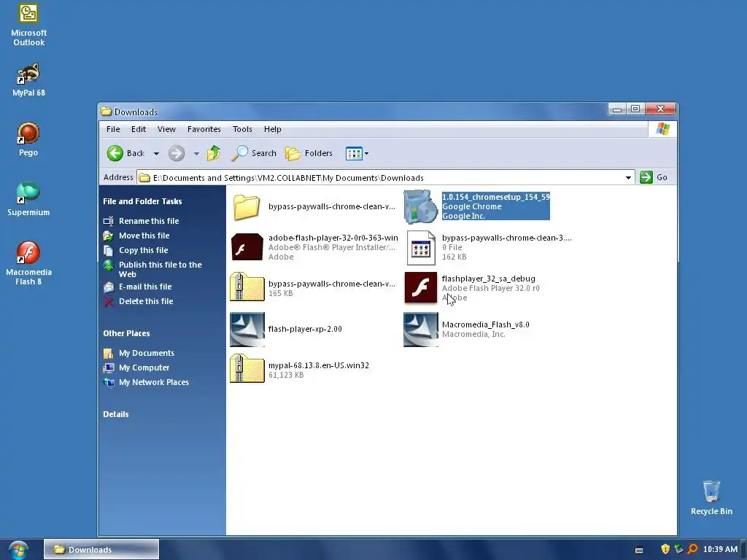The height and width of the screenshot is (560, 747).
Task: Click the Forward navigation arrow
Action: pyautogui.click(x=177, y=153)
